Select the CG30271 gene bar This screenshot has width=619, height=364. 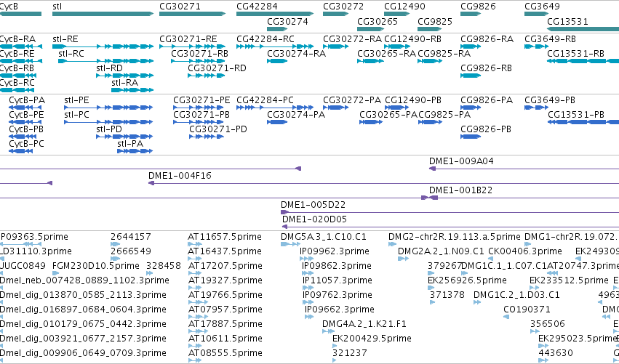pyautogui.click(x=192, y=14)
